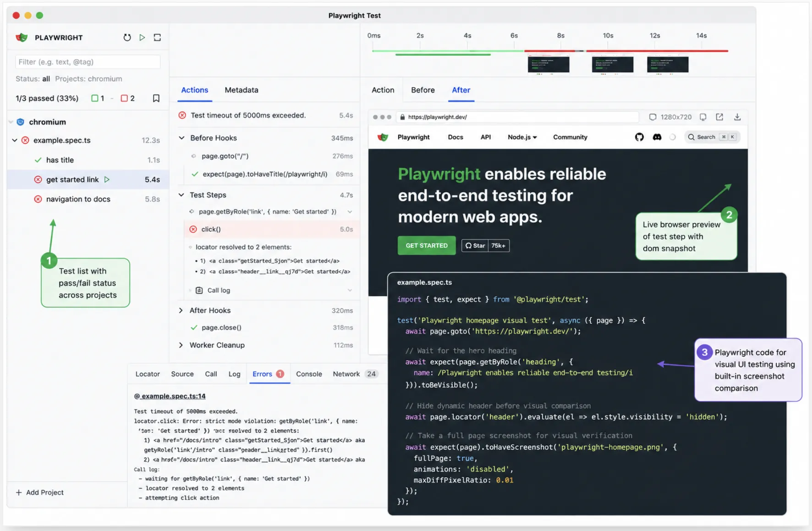This screenshot has height=531, width=812.
Task: Click the error icon beside 'navigation to docs'
Action: 38,199
